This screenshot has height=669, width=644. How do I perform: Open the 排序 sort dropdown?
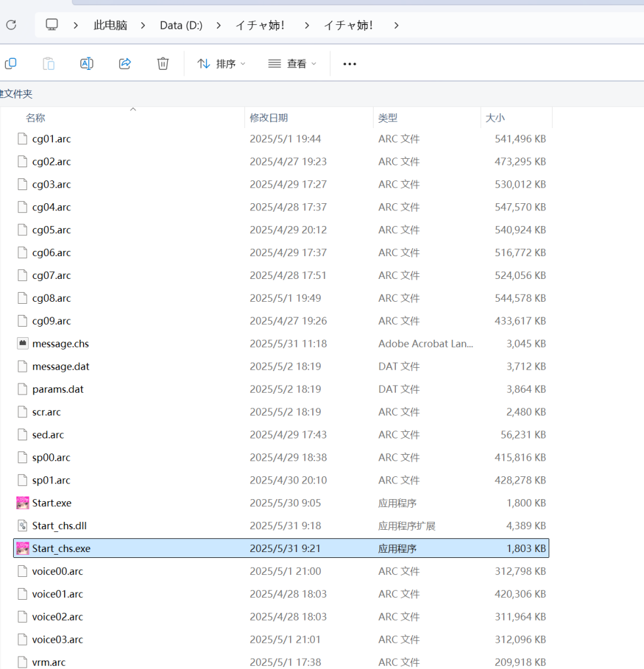[222, 64]
